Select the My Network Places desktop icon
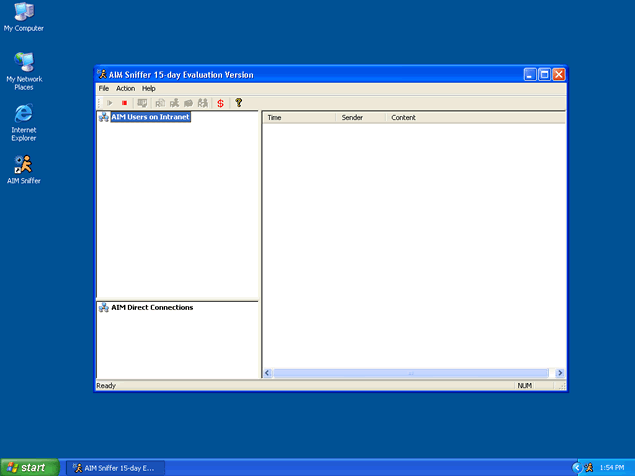This screenshot has height=476, width=635. coord(24,68)
